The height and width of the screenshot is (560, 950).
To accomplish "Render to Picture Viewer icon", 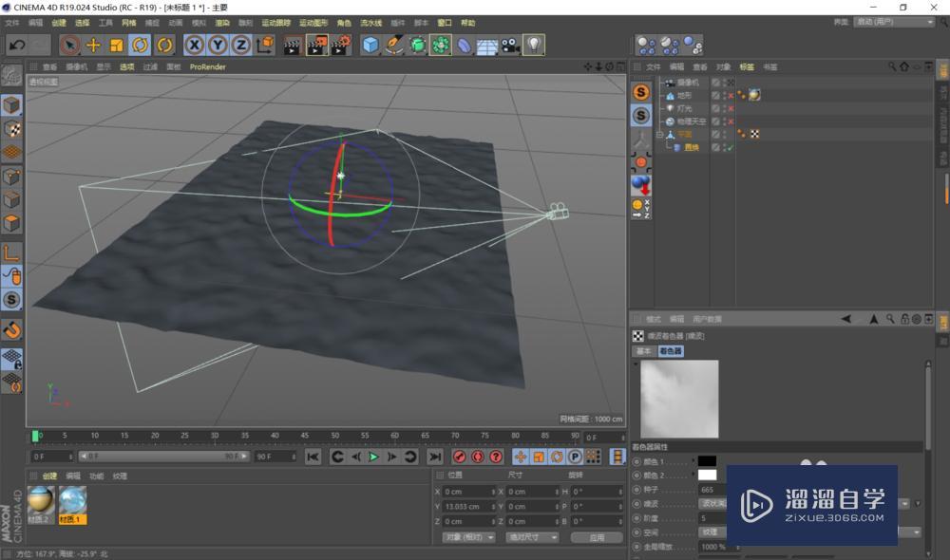I will 317,45.
